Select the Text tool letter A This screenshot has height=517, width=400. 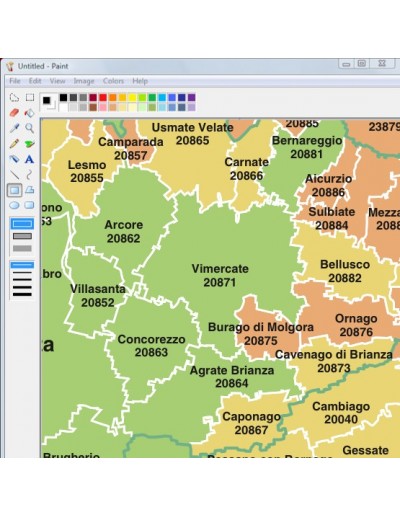click(30, 159)
